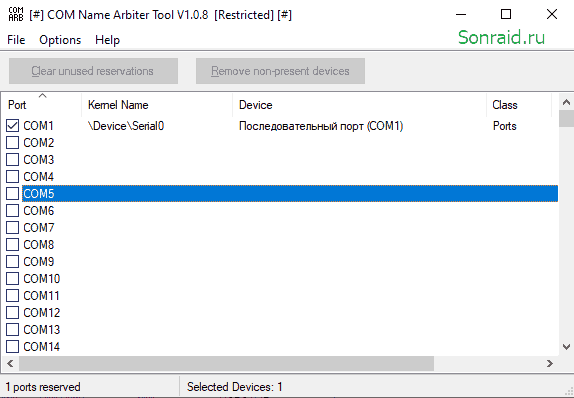Check the COM9 checkbox

12,261
